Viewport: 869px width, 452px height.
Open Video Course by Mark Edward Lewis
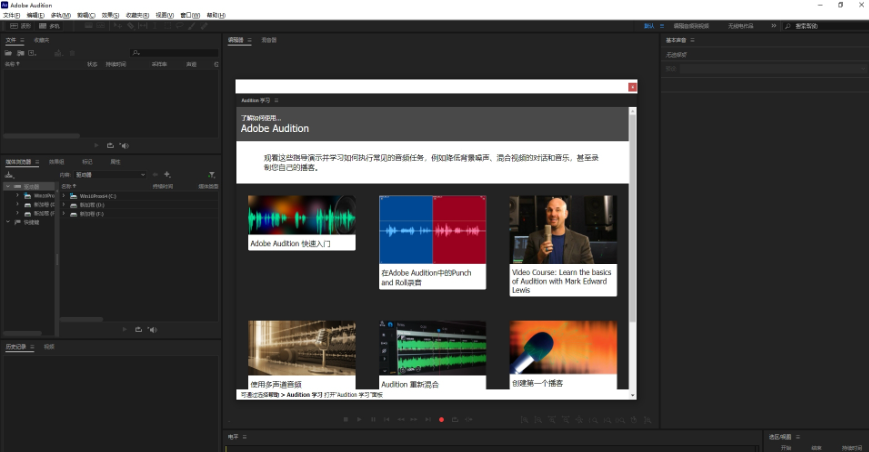(563, 245)
